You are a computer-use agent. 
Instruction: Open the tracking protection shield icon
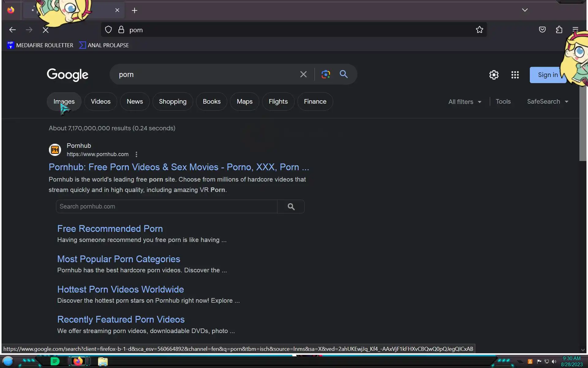click(x=108, y=30)
